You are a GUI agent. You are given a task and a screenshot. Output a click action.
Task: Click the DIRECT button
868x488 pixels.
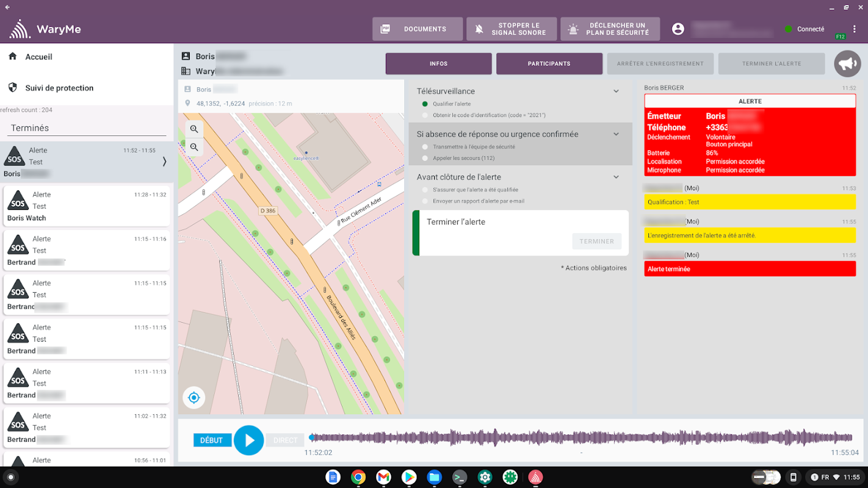(x=286, y=440)
